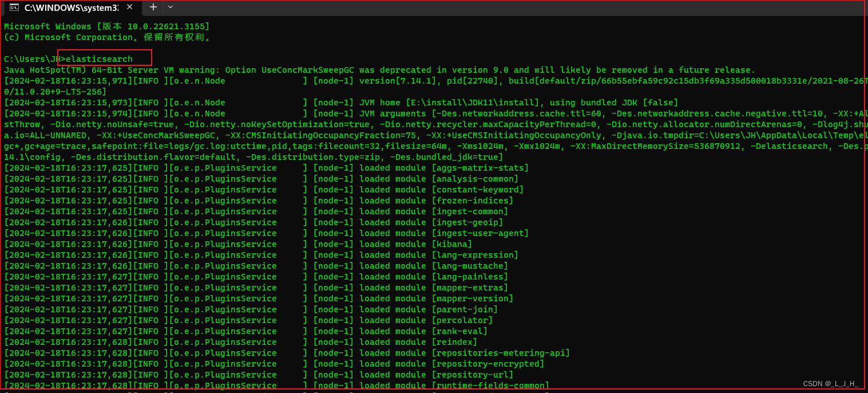Screen dimensions: 868x393
Task: Click the loaded module [repository-url] line
Action: [259, 375]
